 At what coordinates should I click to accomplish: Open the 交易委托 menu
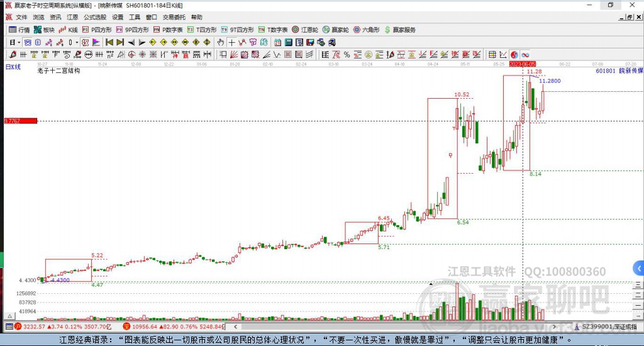(x=174, y=17)
